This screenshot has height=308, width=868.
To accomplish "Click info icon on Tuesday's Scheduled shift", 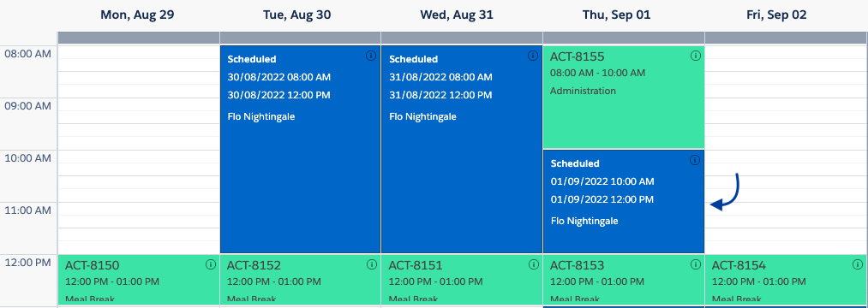I will pyautogui.click(x=371, y=56).
